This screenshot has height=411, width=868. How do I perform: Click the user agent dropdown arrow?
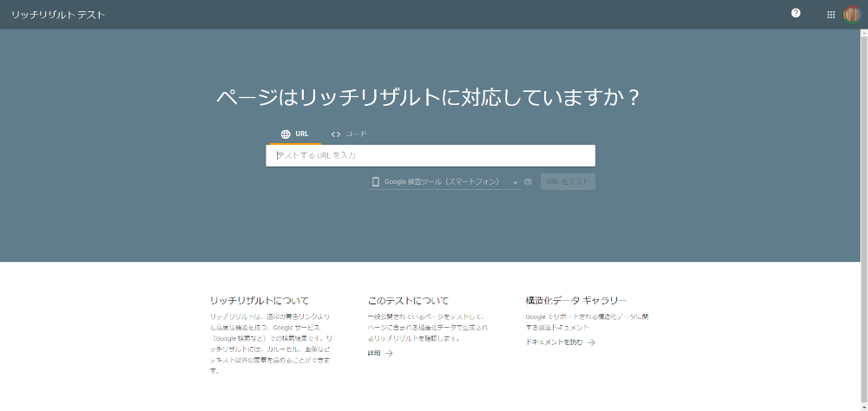[x=515, y=183]
